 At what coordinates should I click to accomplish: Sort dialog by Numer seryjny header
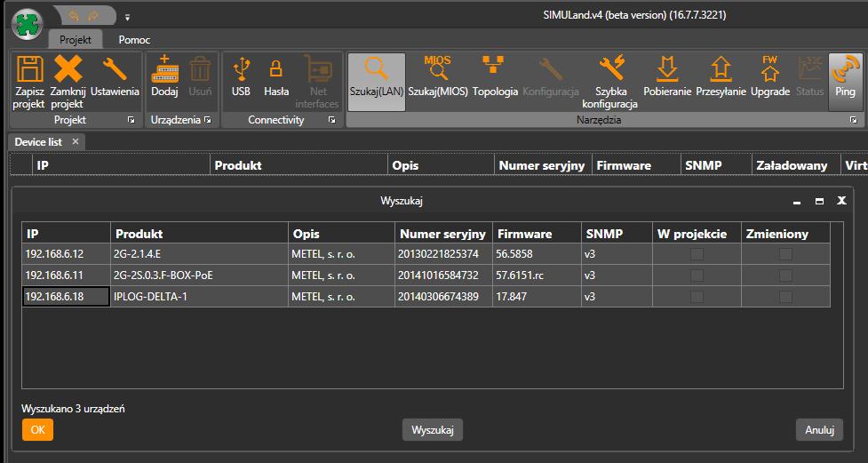444,234
